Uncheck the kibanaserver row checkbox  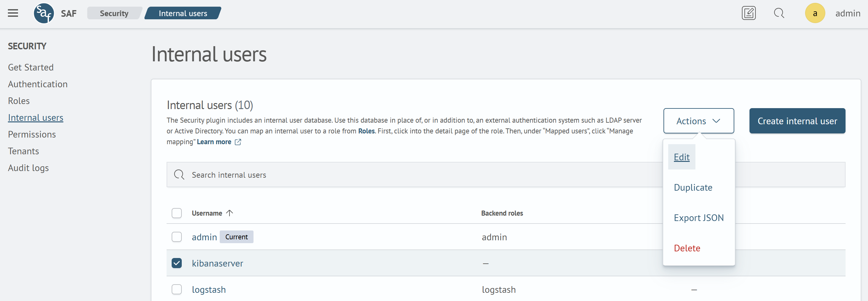(177, 263)
